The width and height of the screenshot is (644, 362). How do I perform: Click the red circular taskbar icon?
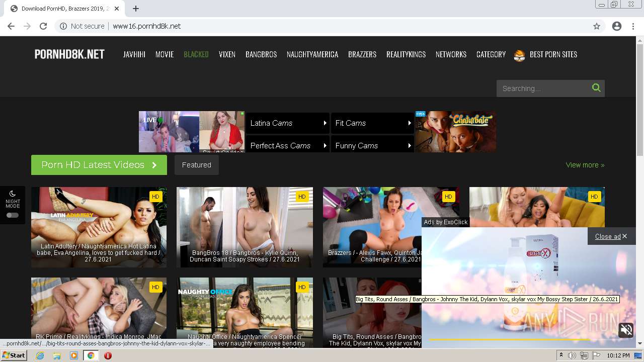(108, 355)
